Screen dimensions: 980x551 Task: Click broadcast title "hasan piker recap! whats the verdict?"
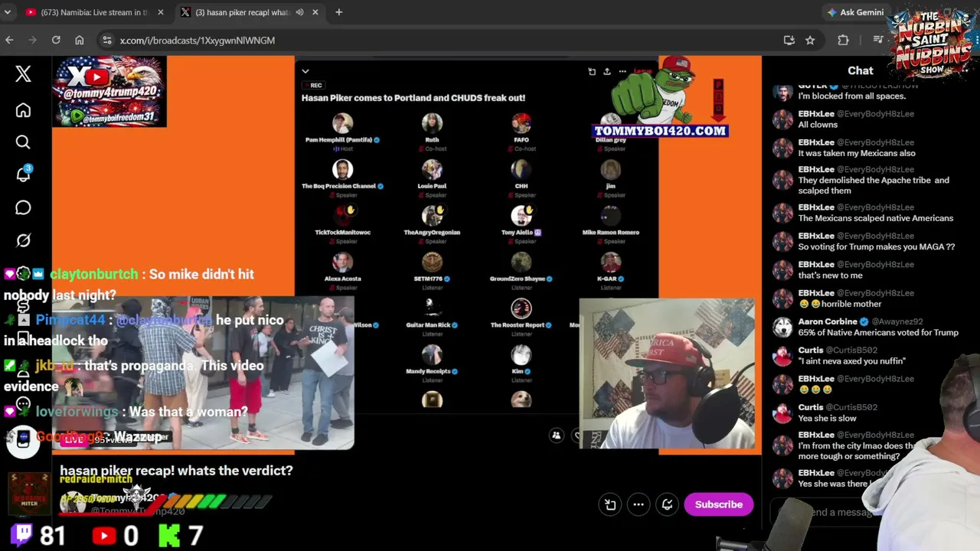pyautogui.click(x=176, y=471)
